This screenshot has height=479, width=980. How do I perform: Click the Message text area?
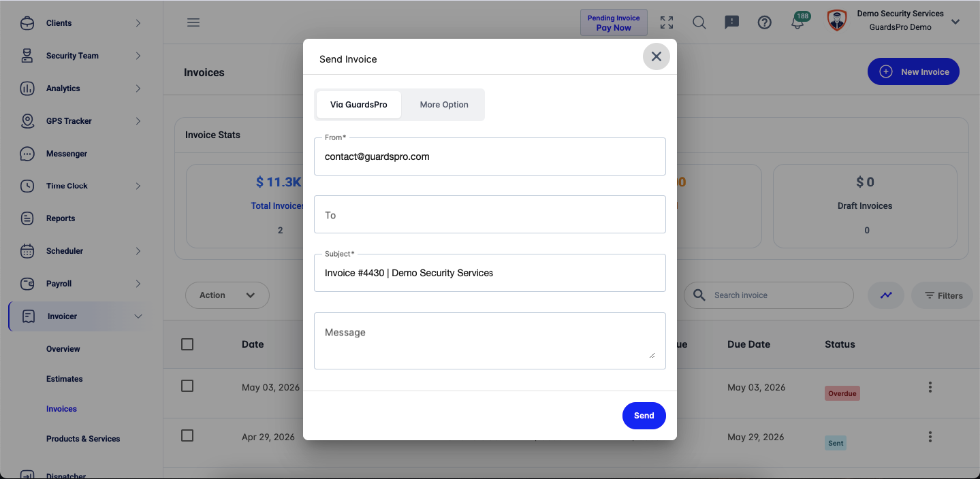tap(490, 341)
